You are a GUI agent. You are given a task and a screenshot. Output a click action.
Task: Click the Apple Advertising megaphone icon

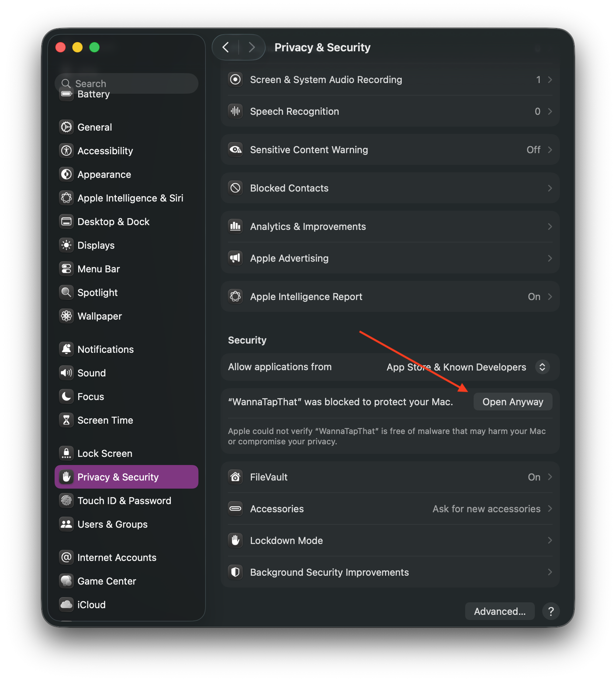coord(235,258)
